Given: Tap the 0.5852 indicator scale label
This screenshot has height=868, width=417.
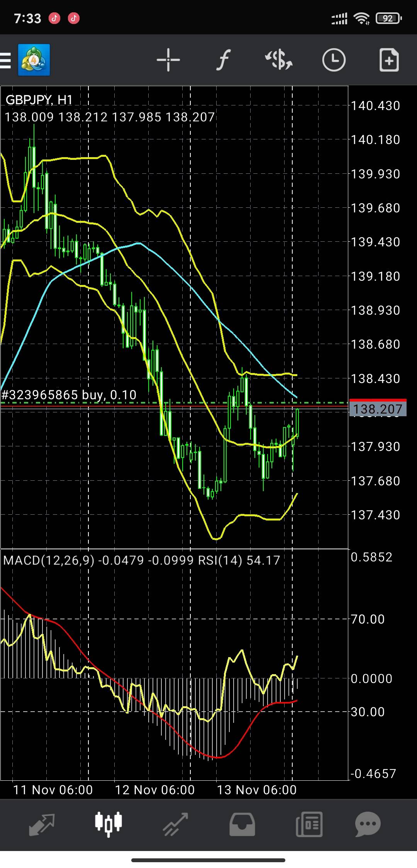Looking at the screenshot, I should pyautogui.click(x=371, y=557).
